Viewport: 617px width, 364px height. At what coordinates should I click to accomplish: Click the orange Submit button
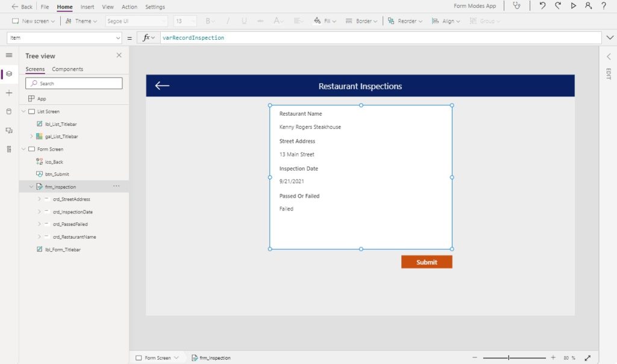427,262
